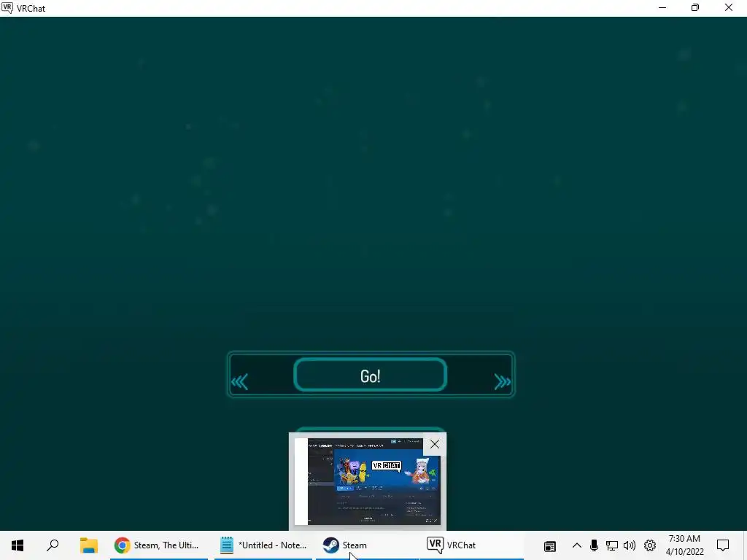Open the Steam window preview thumbnail

pyautogui.click(x=368, y=481)
